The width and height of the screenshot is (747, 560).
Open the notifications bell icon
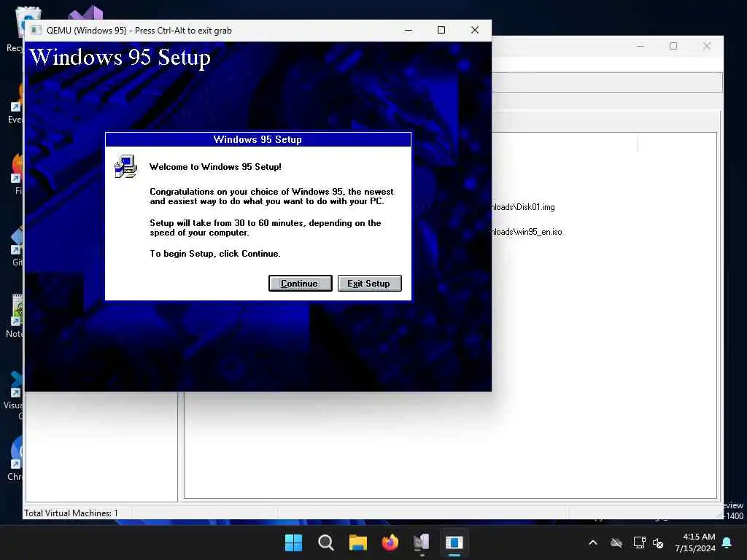pos(727,542)
